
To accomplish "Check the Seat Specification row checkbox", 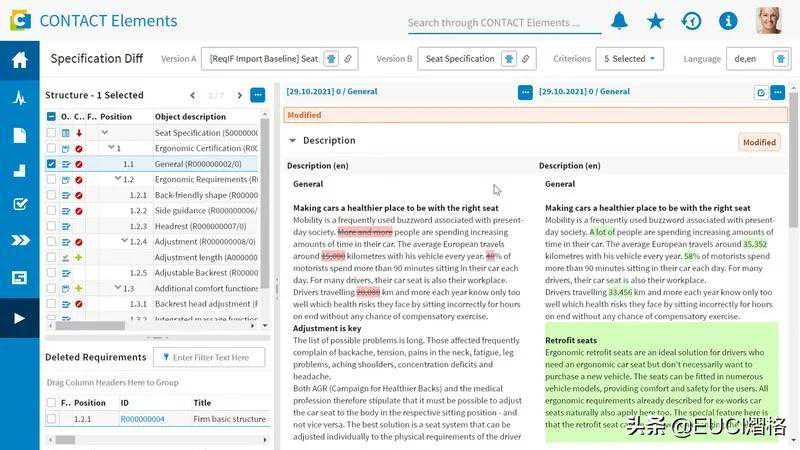I will pos(52,132).
